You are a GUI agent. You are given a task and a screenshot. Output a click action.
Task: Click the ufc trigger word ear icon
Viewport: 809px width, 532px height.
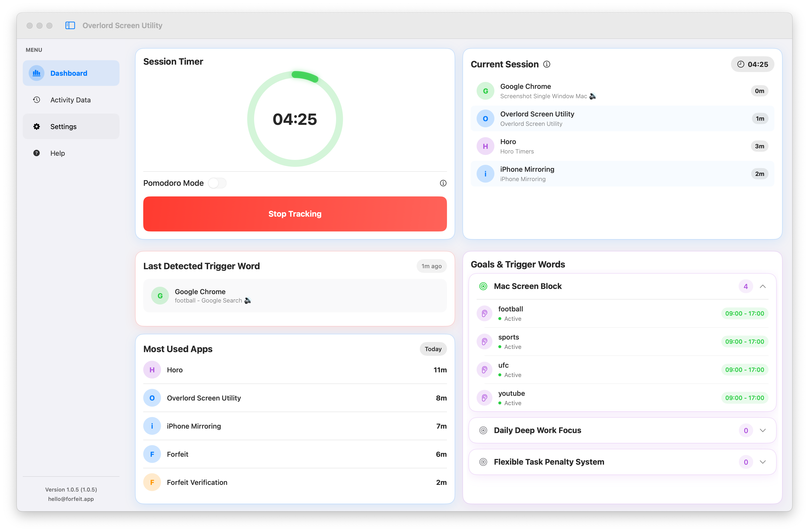tap(484, 370)
